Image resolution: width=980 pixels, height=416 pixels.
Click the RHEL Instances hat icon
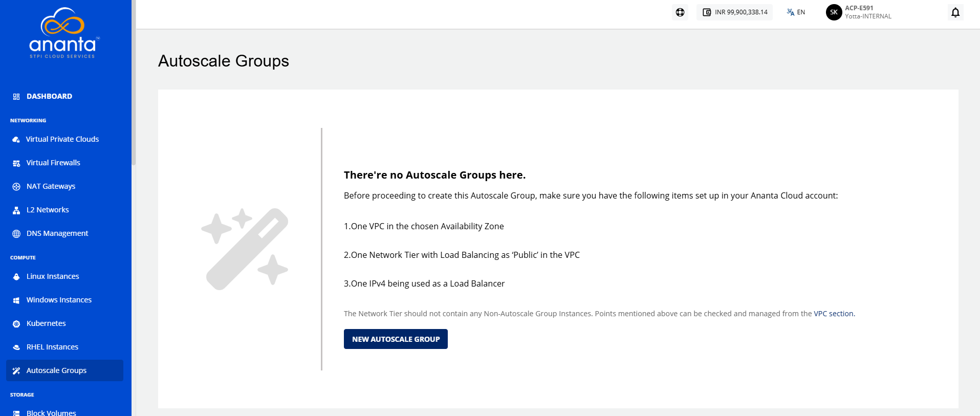pos(16,347)
